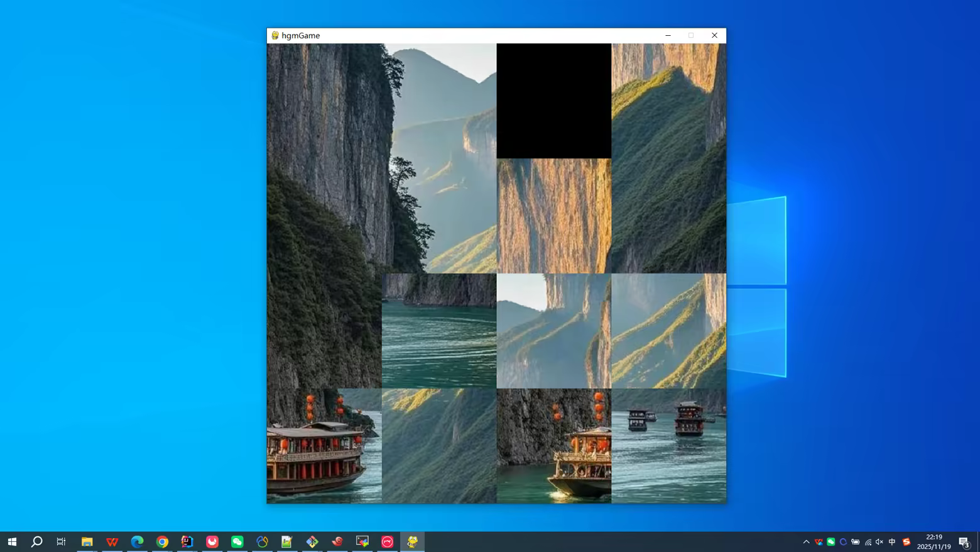Image resolution: width=980 pixels, height=552 pixels.
Task: Open Google Chrome from the taskbar
Action: point(162,541)
